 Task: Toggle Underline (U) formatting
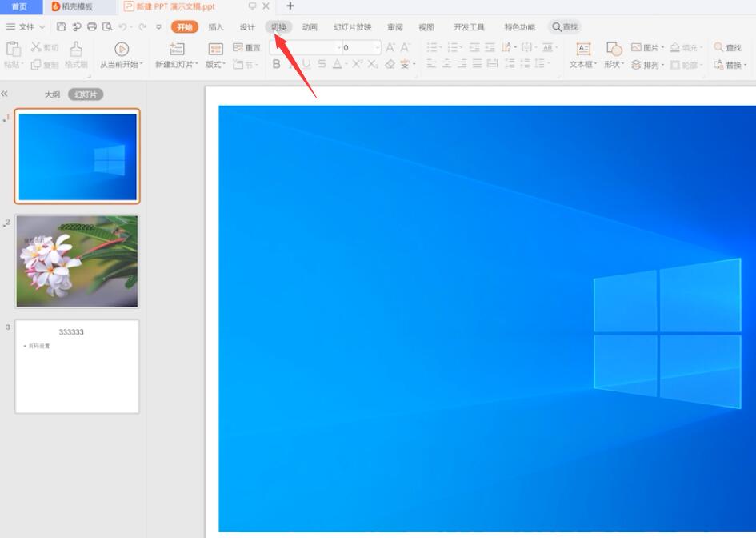click(306, 64)
